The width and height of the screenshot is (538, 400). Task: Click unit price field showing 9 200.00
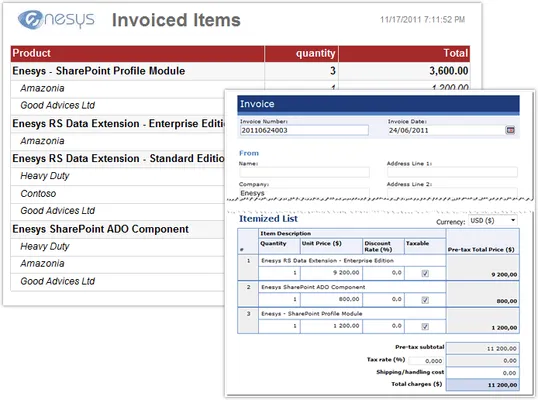tap(331, 273)
